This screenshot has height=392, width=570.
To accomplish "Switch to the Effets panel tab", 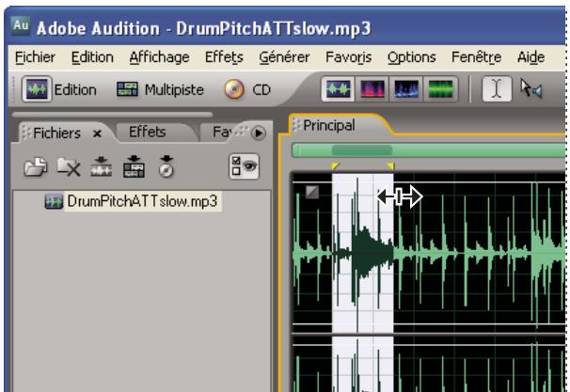I will 148,132.
